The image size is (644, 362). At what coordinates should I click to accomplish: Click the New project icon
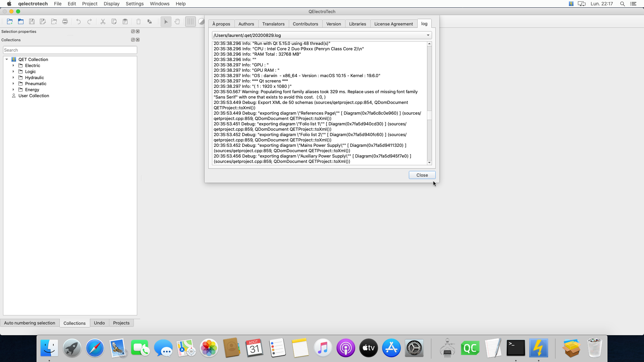pyautogui.click(x=9, y=22)
